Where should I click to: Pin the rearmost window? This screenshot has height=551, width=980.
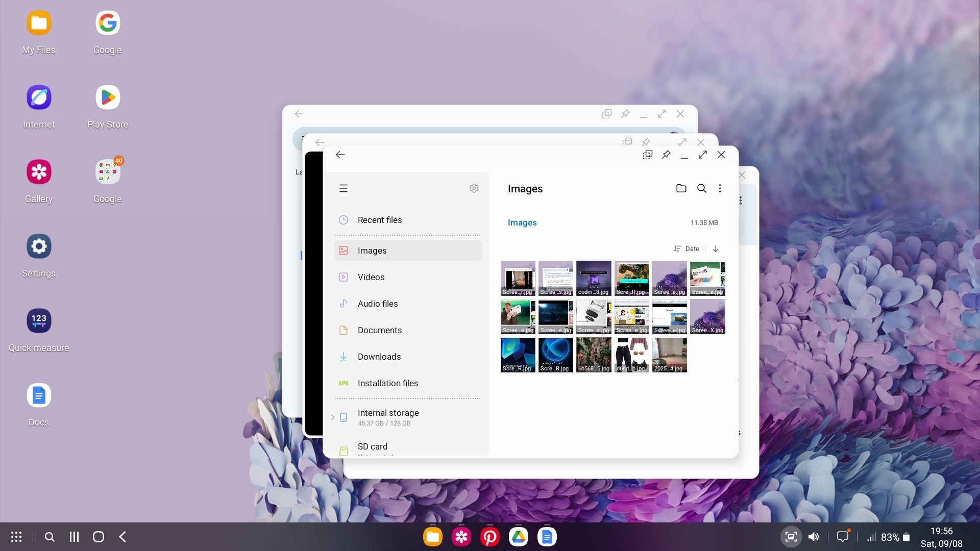click(x=625, y=114)
